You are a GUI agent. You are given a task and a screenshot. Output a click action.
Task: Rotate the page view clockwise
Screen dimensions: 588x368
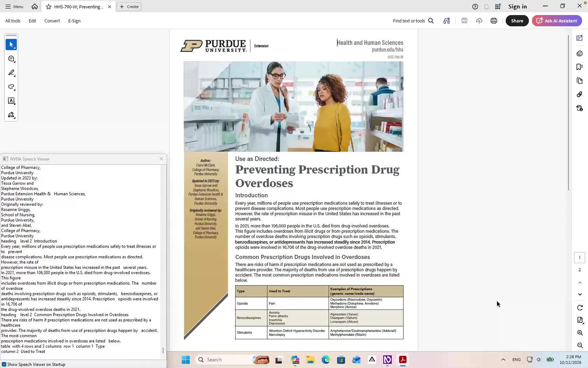pos(580,308)
